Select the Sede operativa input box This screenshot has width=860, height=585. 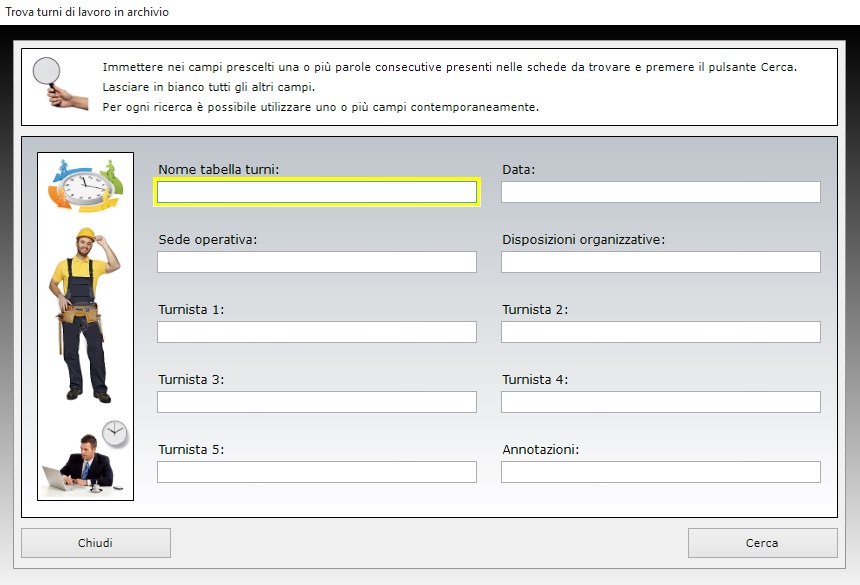click(316, 262)
